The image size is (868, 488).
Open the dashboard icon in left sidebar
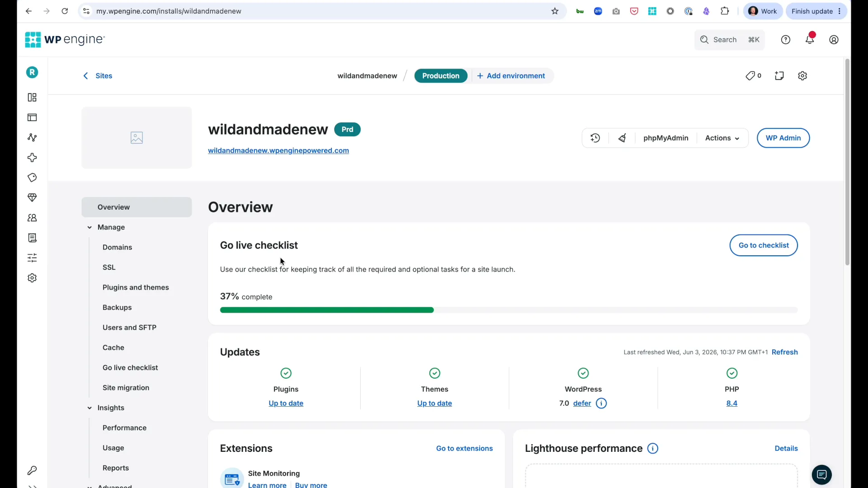pyautogui.click(x=32, y=98)
